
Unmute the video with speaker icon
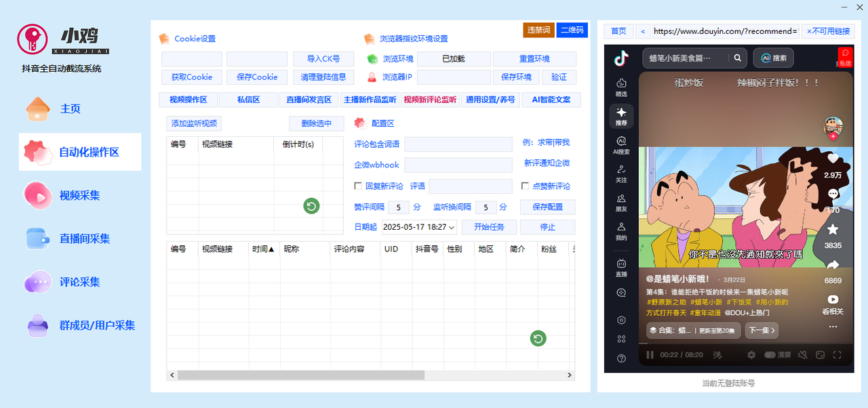[803, 354]
